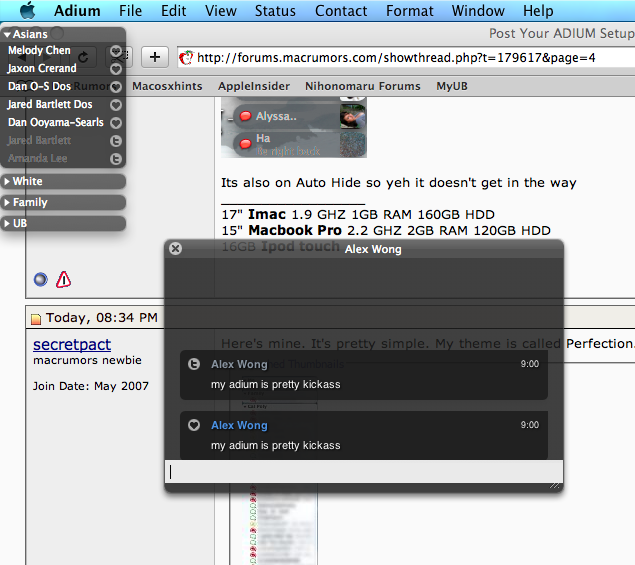
Task: Open the AppleInsider bookmark
Action: [x=254, y=86]
